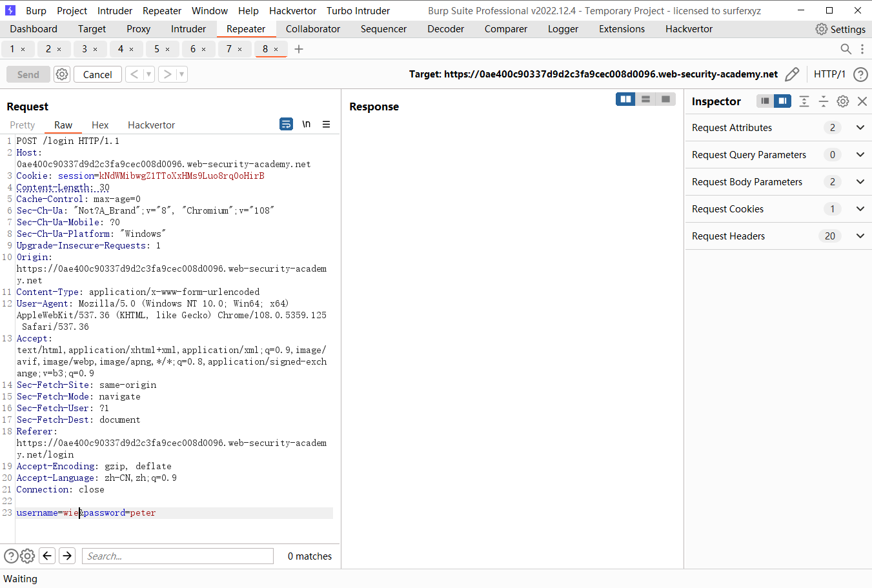The height and width of the screenshot is (588, 872).
Task: Click into the request Search field
Action: pyautogui.click(x=177, y=556)
